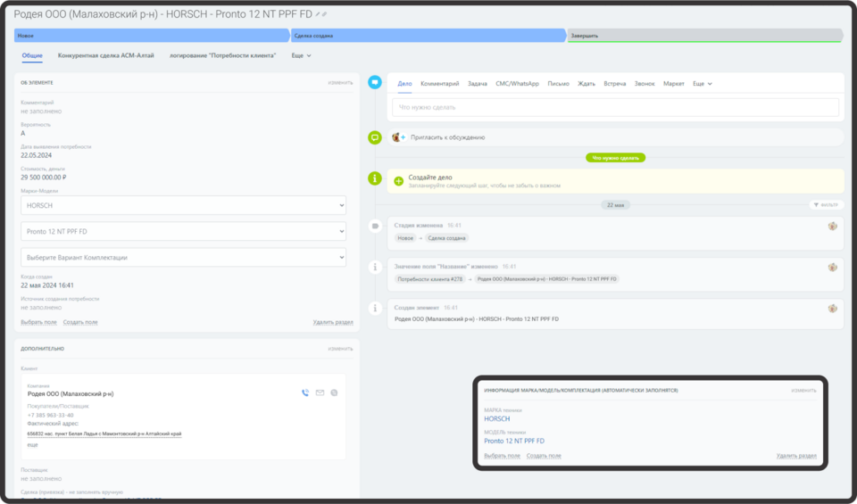Click the green plus icon by Создайте дело
857x504 pixels.
398,180
